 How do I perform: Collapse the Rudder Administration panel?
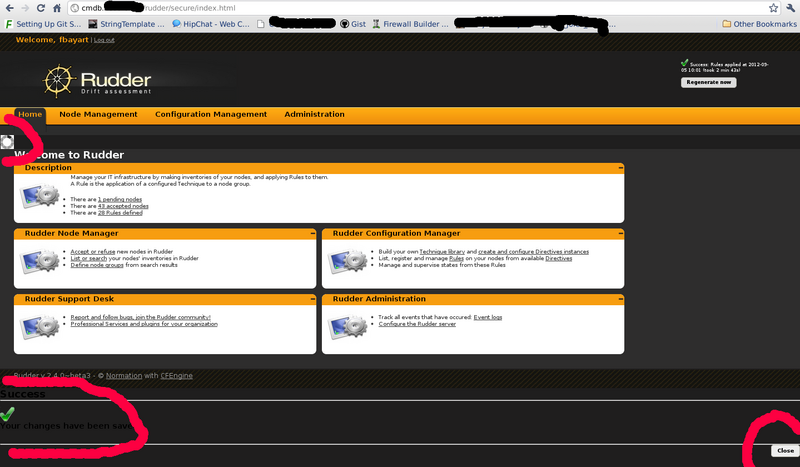(x=620, y=299)
